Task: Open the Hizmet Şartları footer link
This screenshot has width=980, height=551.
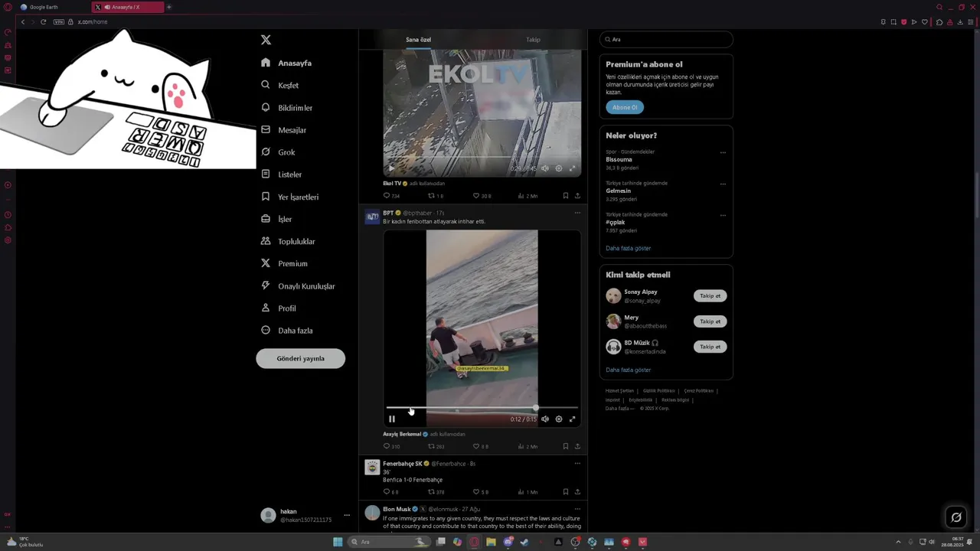Action: tap(619, 391)
